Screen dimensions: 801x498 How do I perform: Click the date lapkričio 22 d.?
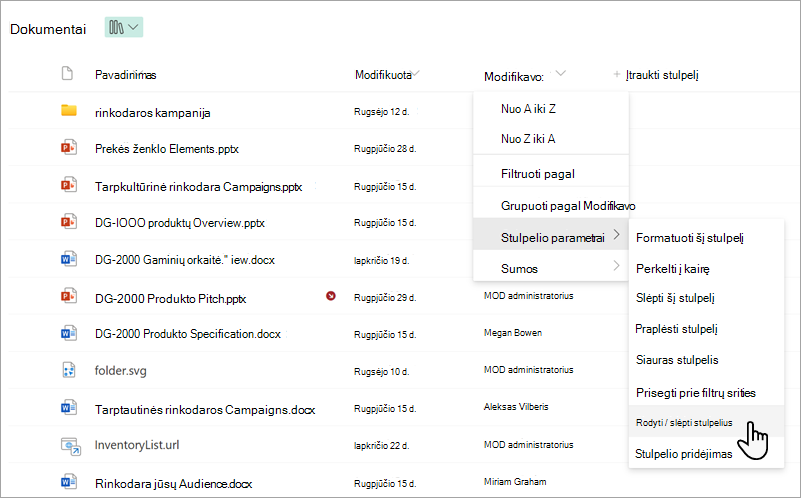pyautogui.click(x=382, y=445)
